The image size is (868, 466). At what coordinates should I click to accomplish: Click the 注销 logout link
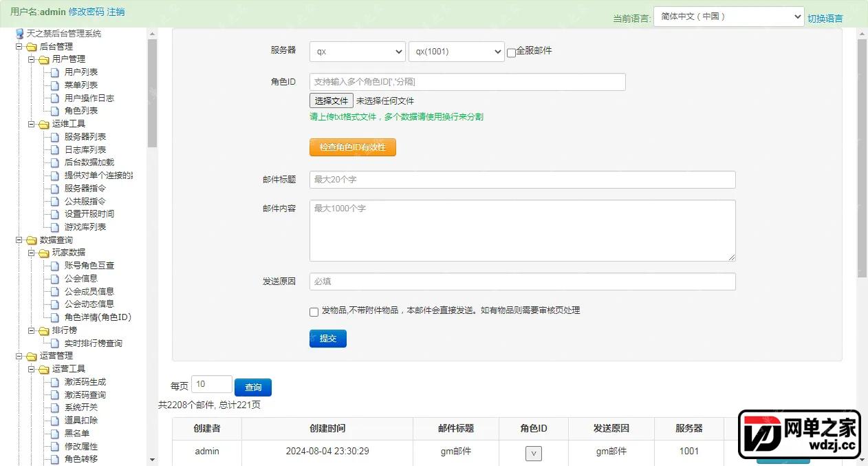tap(116, 12)
